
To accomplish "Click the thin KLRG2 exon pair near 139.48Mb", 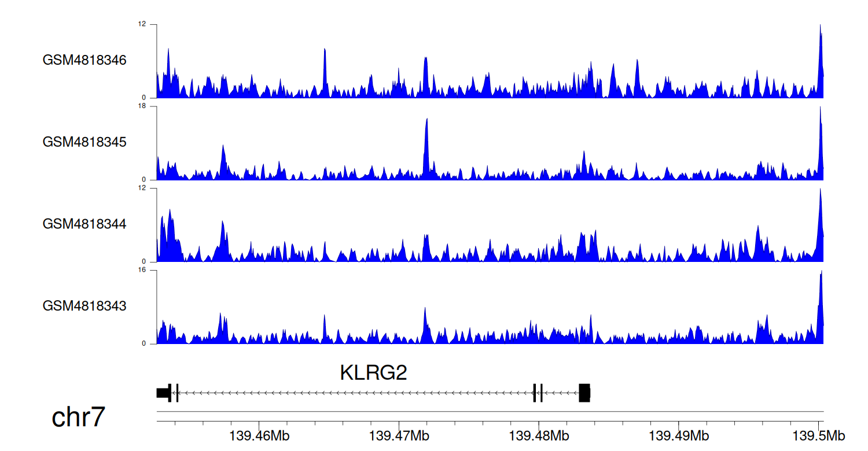I will 538,393.
